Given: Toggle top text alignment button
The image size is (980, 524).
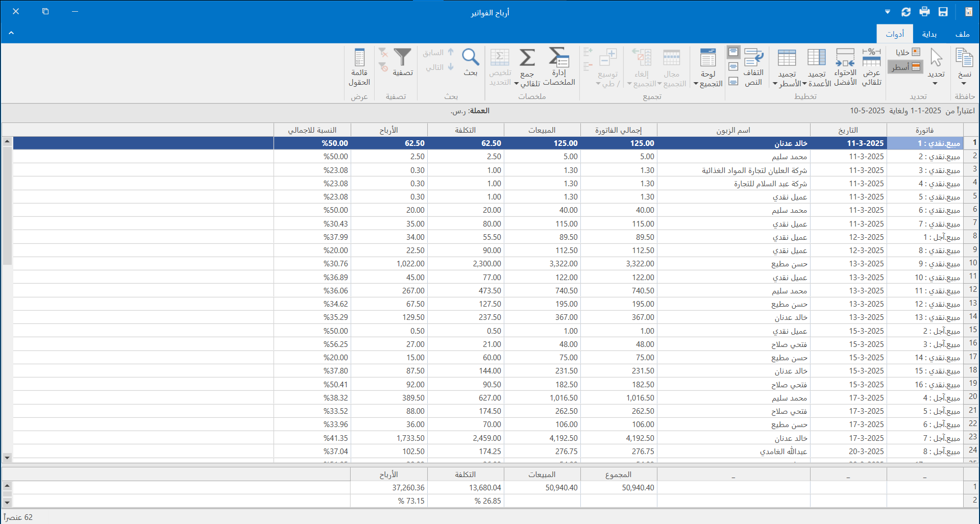Looking at the screenshot, I should pyautogui.click(x=733, y=52).
